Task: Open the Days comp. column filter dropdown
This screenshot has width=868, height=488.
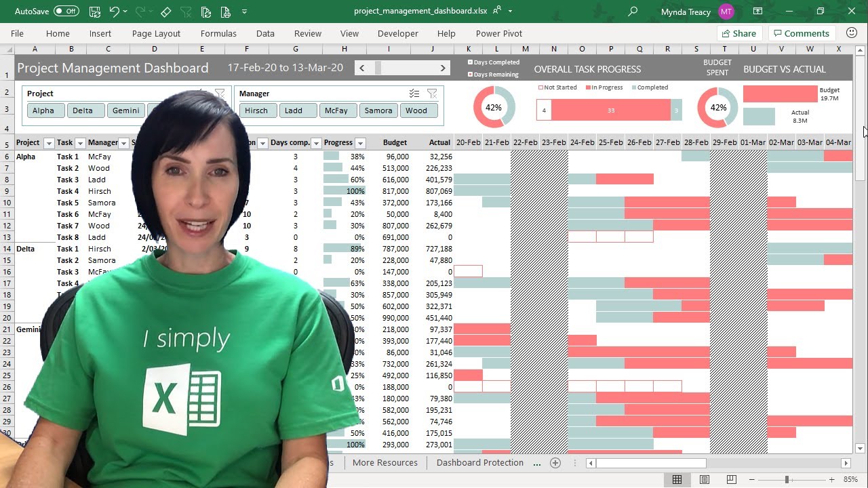Action: (316, 143)
